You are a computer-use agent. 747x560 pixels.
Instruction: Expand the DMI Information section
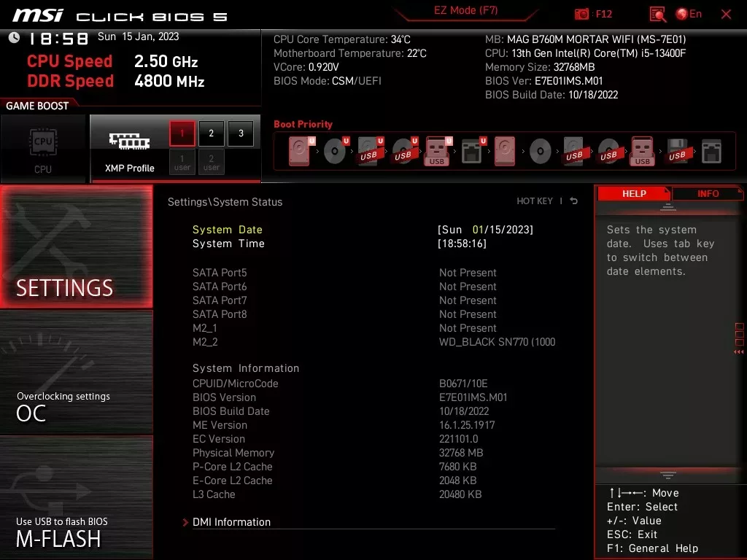coord(233,521)
